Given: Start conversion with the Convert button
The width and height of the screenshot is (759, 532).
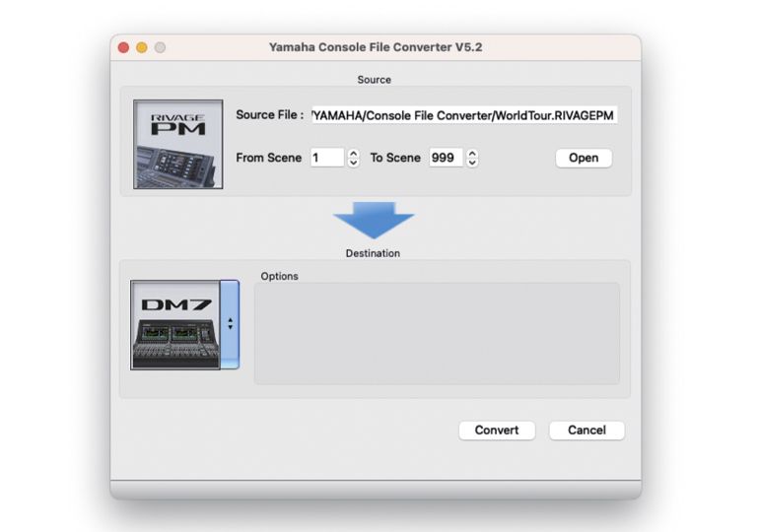Looking at the screenshot, I should tap(497, 431).
